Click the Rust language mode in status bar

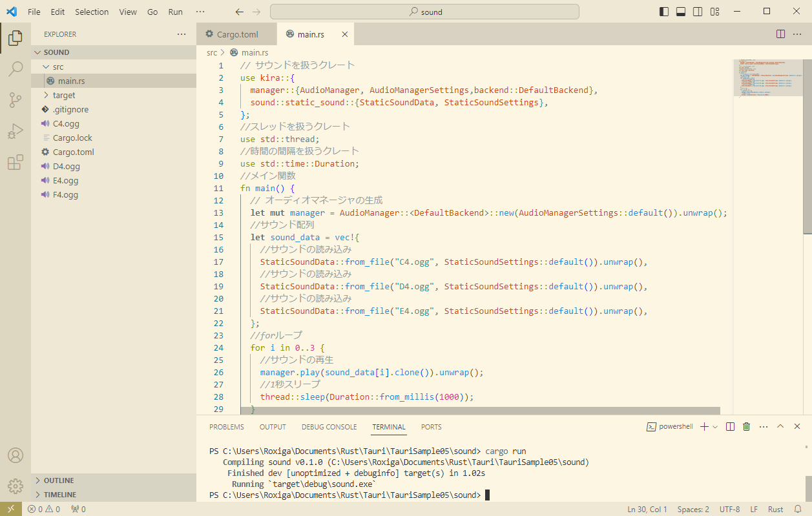775,510
